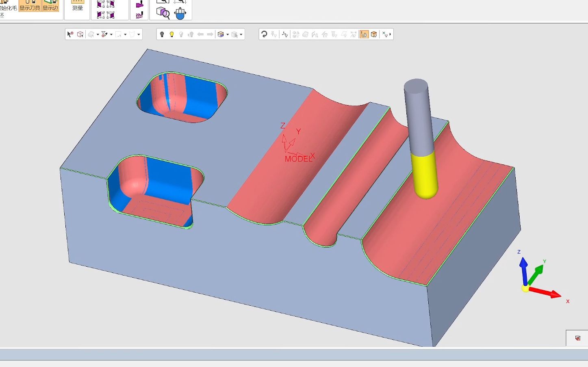This screenshot has height=367, width=588.
Task: Click the axis point filter icon
Action: tap(284, 35)
